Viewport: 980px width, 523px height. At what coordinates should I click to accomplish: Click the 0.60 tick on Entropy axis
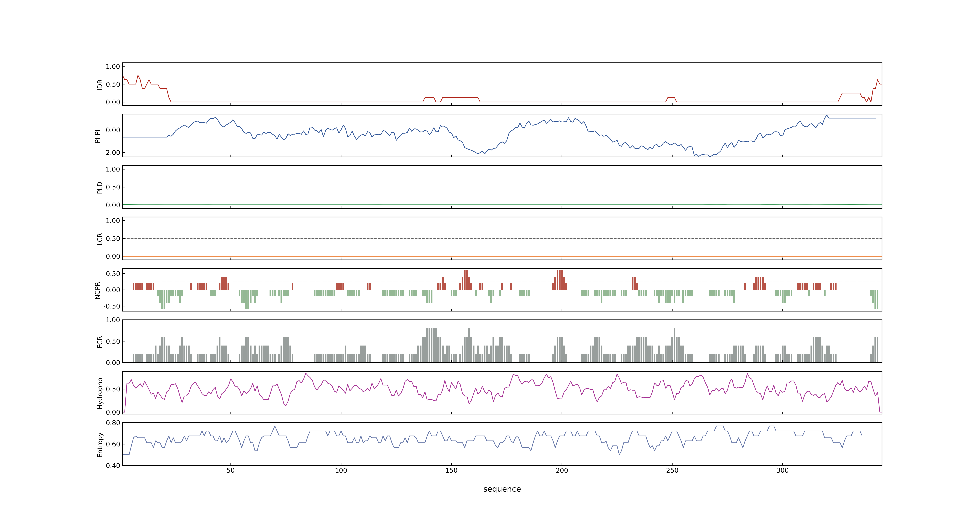[113, 444]
